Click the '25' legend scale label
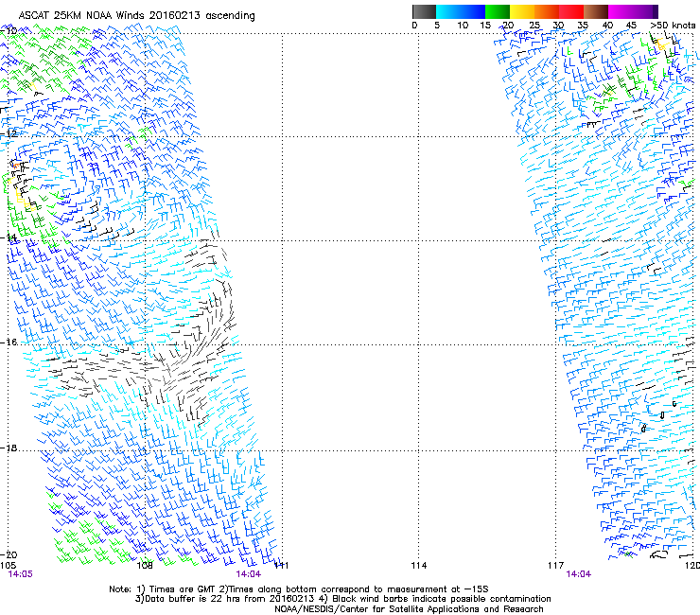 click(534, 25)
